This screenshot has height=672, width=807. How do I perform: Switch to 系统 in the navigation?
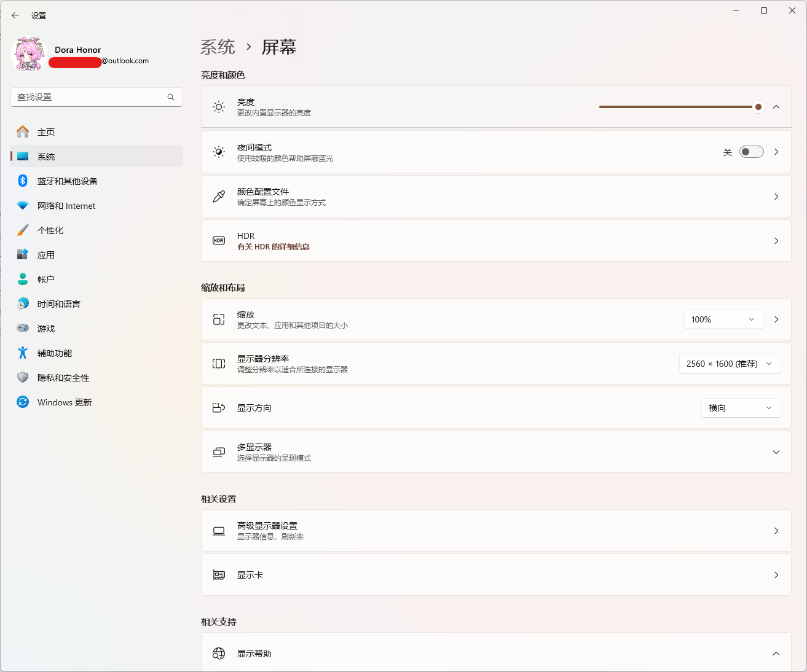click(46, 156)
